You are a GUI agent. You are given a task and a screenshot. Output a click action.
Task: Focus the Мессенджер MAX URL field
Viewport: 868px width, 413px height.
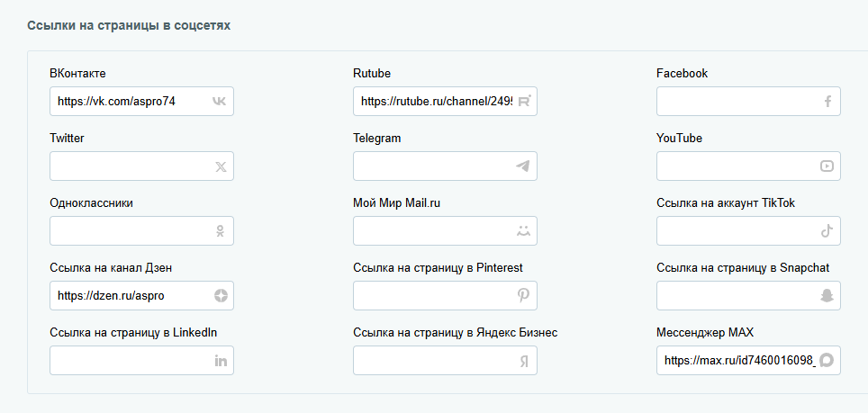click(748, 361)
